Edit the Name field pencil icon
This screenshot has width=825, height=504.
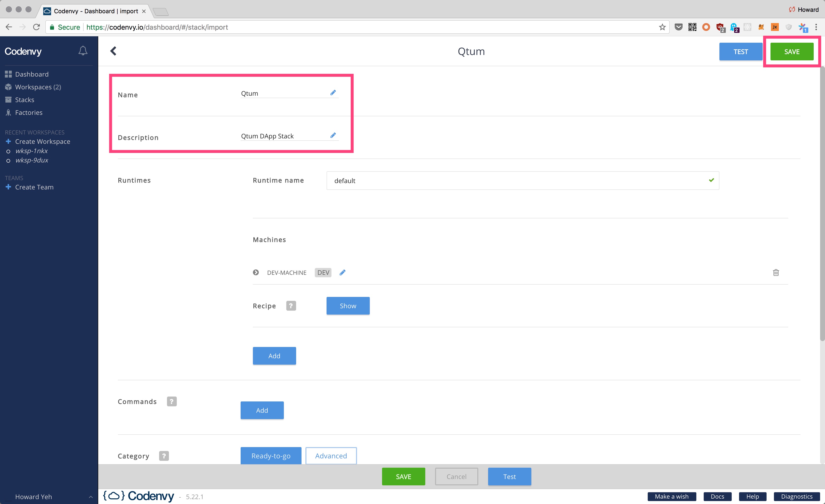333,93
